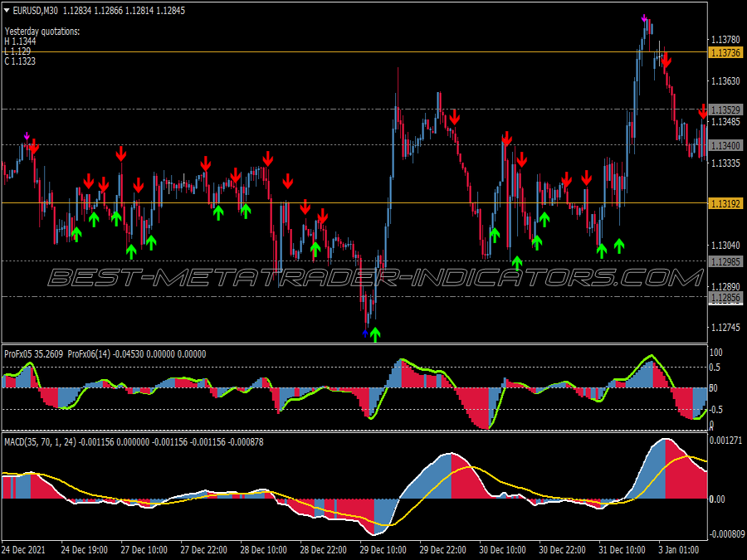Click the -0.000809 value on MACD scale
This screenshot has width=747, height=560.
point(726,534)
